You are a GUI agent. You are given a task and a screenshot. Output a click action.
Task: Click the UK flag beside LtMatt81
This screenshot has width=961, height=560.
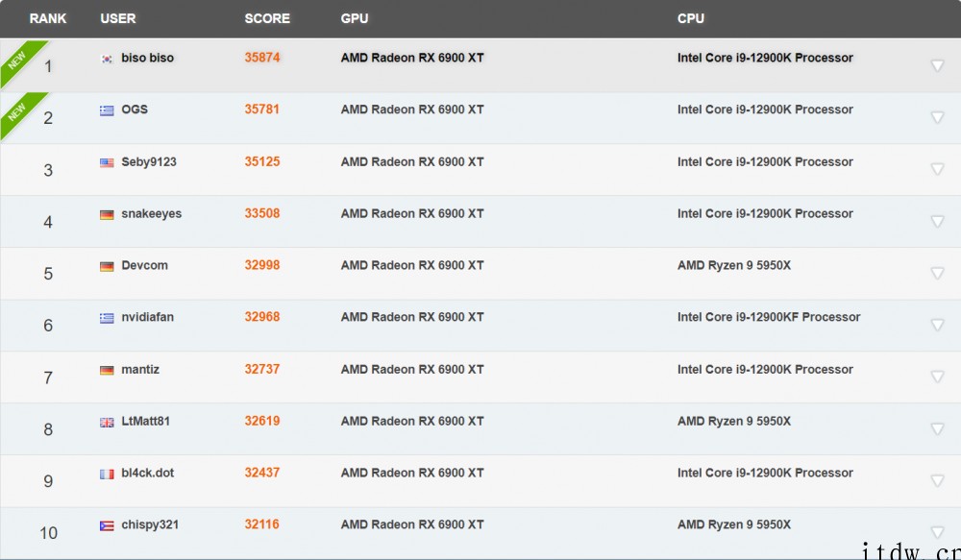pyautogui.click(x=107, y=422)
